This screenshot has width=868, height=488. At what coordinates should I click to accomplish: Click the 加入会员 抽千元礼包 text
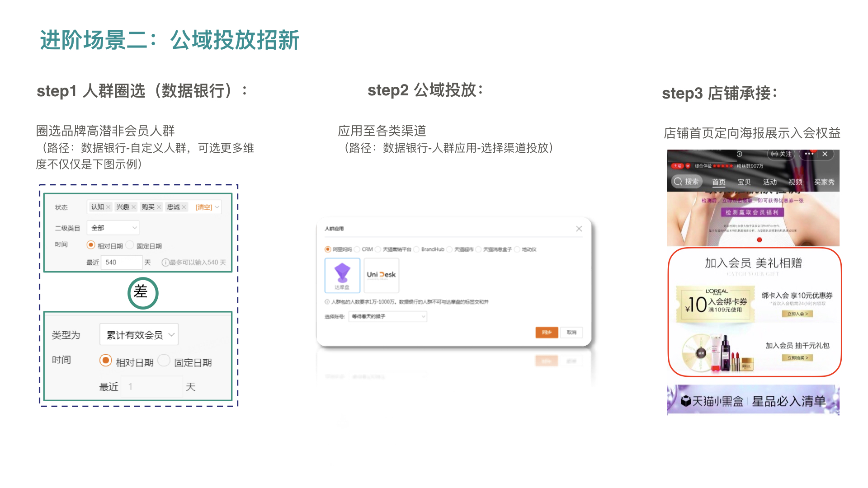click(797, 345)
